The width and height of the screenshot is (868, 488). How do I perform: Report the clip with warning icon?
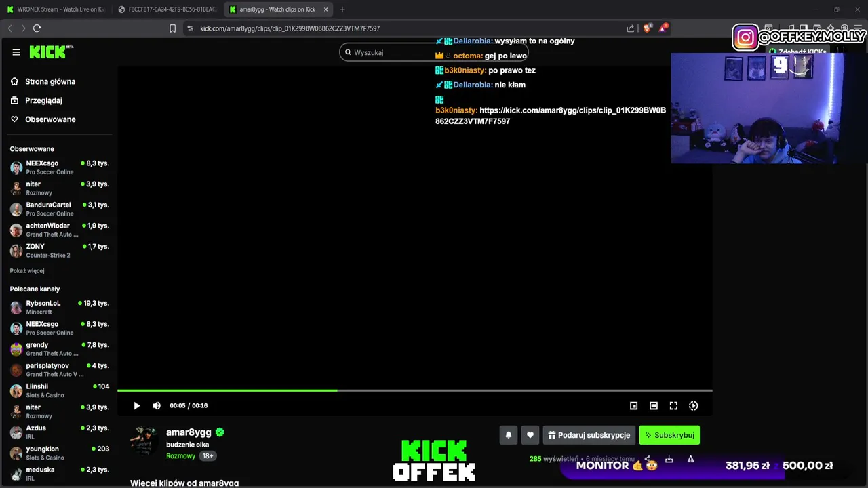pos(690,459)
